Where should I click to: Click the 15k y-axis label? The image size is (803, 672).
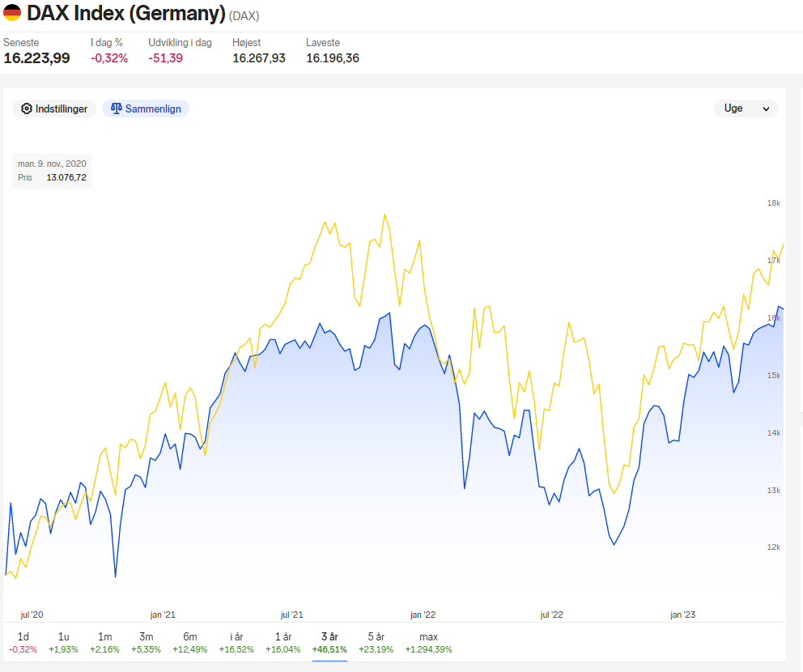tap(773, 376)
